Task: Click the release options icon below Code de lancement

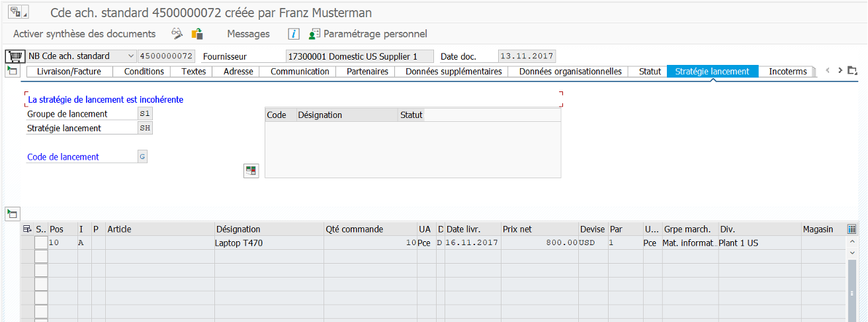Action: coord(251,171)
